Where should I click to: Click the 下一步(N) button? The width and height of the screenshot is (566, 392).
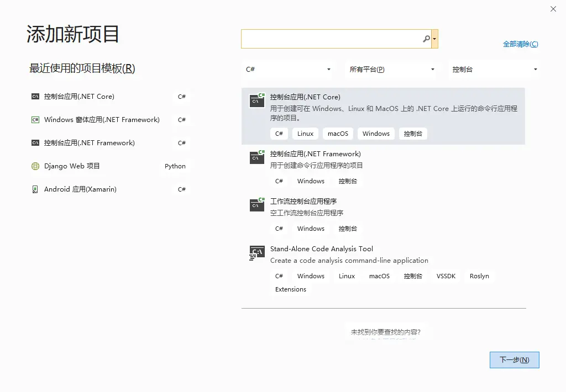tap(515, 360)
